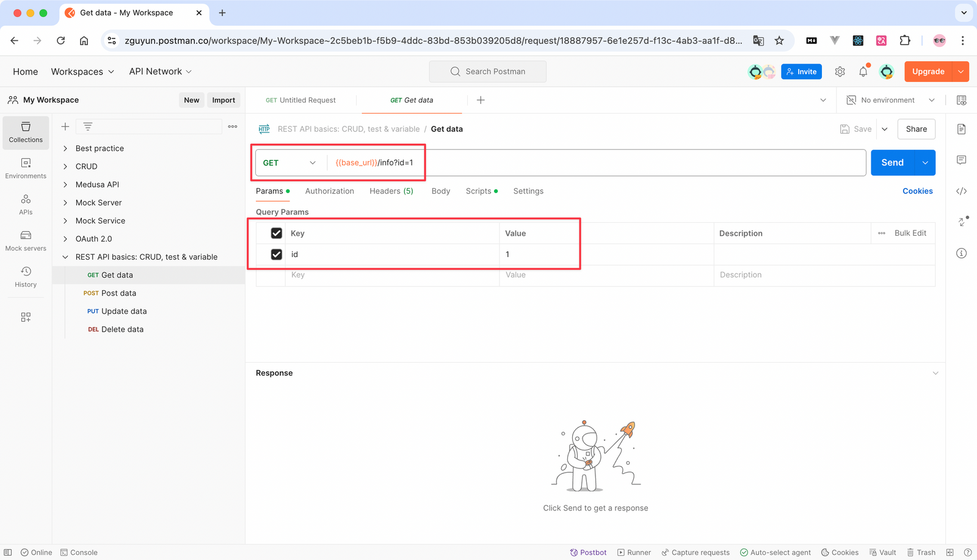The image size is (977, 560).
Task: Open the Environments sidebar panel
Action: coord(26,169)
